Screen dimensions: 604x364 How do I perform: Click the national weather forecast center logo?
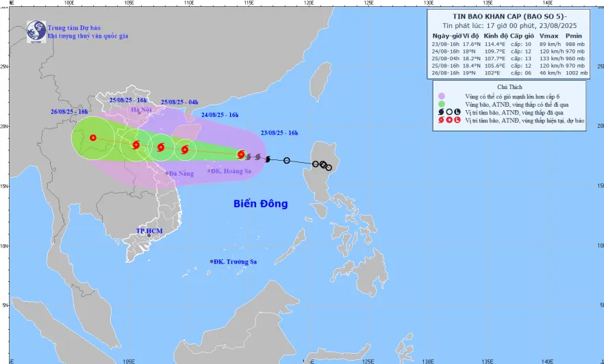[x=36, y=30]
